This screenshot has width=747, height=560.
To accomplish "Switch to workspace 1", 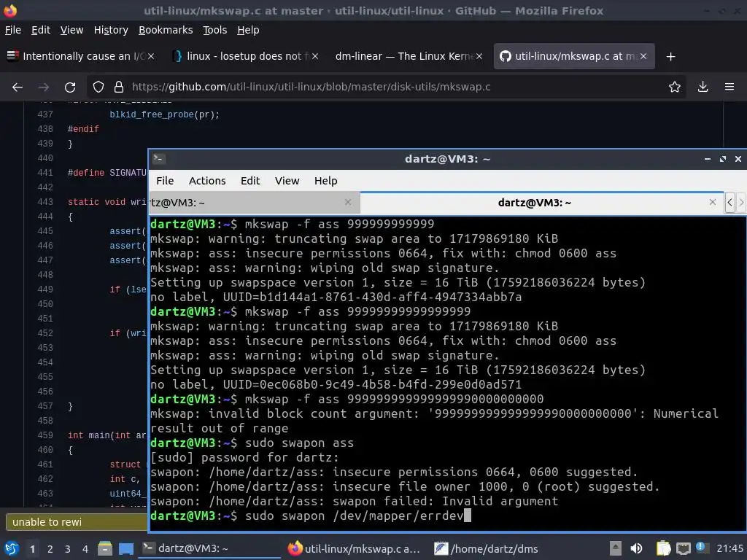I will (32, 549).
